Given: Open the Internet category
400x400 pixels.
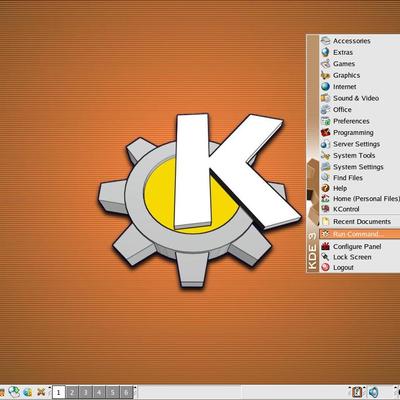Looking at the screenshot, I should click(360, 87).
